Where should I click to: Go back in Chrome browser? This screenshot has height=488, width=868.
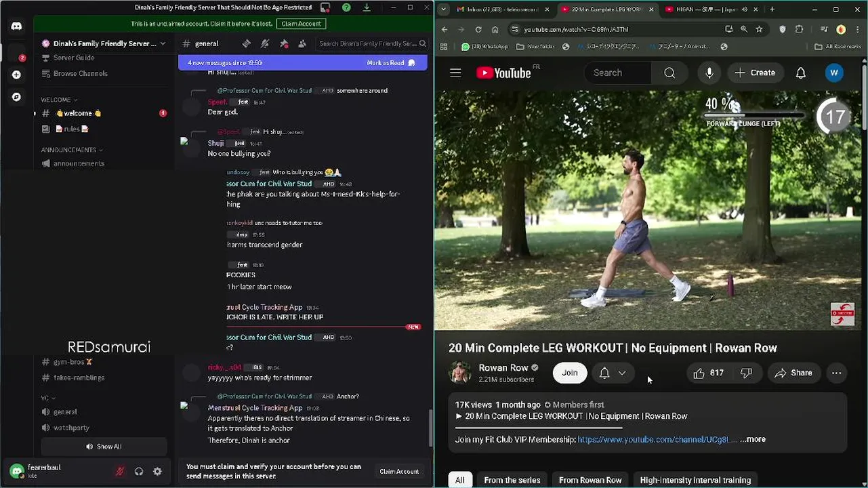point(445,29)
